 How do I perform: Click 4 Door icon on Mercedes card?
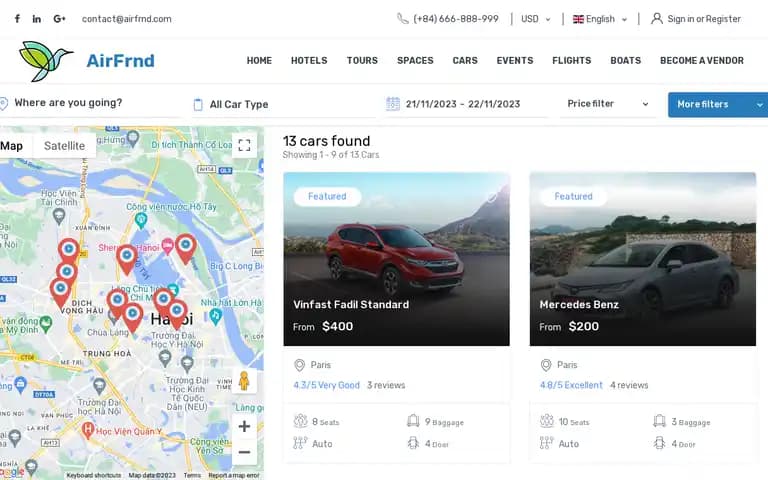[659, 443]
